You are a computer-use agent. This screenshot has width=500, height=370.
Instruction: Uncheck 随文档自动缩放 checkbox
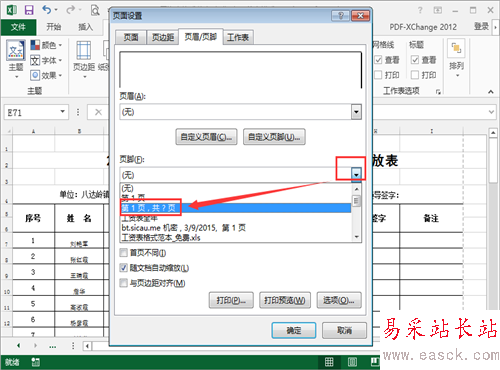(124, 268)
